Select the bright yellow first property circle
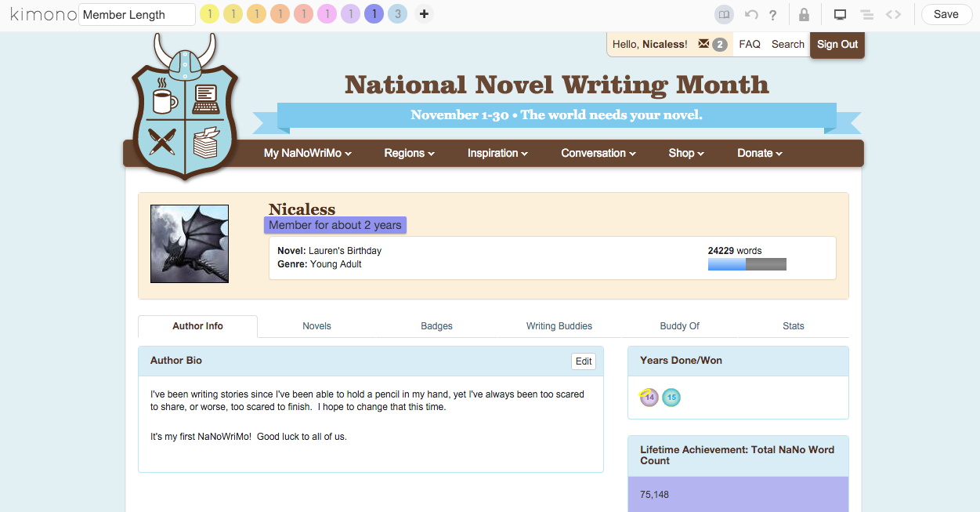Viewport: 980px width, 512px height. click(209, 14)
